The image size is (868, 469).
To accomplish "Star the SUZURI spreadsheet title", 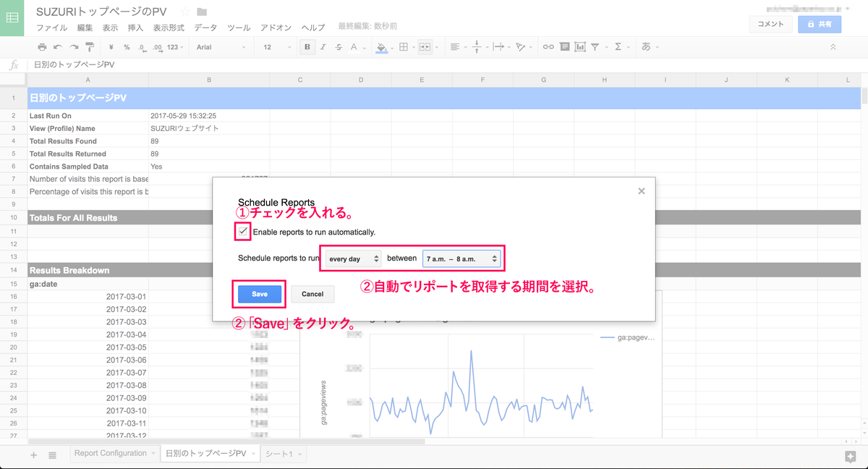I will [185, 12].
